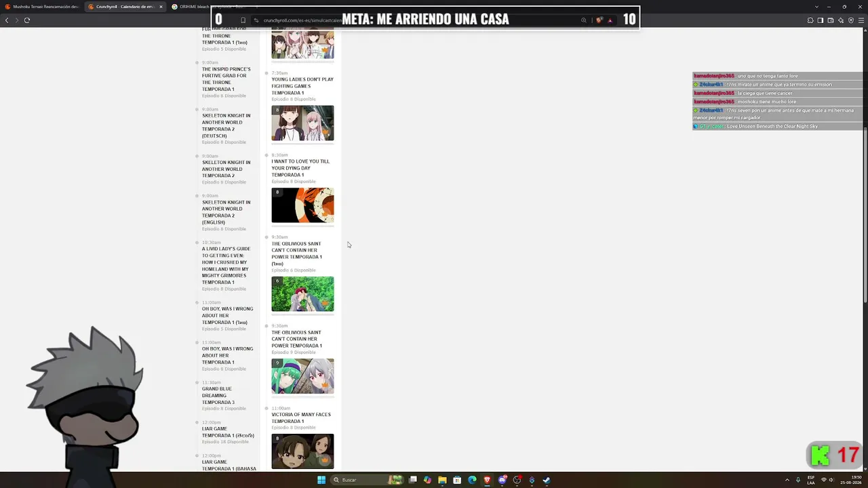Launch Copilot from the taskbar

427,480
